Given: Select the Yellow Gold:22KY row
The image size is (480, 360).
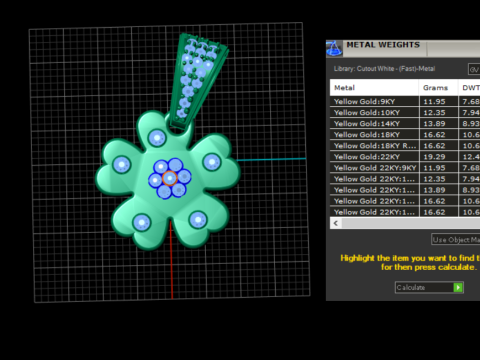Looking at the screenshot, I should coord(405,156).
